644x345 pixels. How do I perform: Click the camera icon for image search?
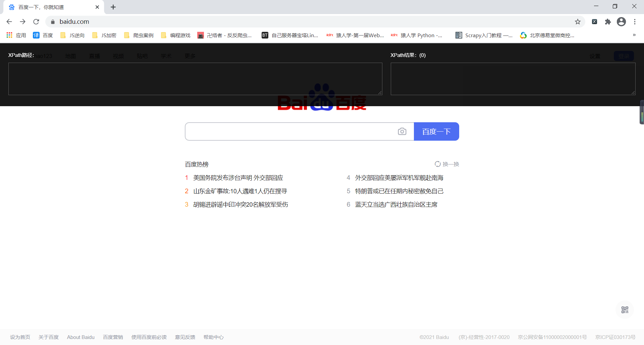tap(402, 131)
